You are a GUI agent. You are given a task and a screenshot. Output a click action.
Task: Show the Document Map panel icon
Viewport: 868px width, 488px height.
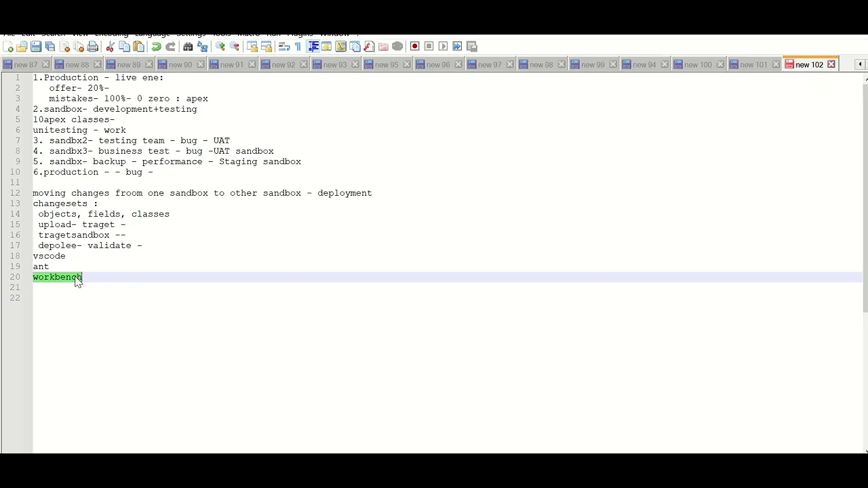click(x=341, y=46)
